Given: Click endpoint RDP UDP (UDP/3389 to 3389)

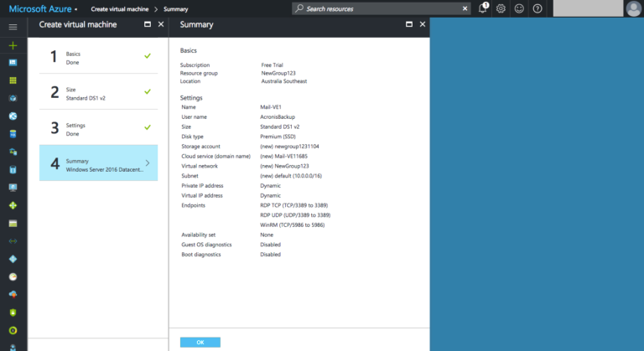Looking at the screenshot, I should coord(295,215).
